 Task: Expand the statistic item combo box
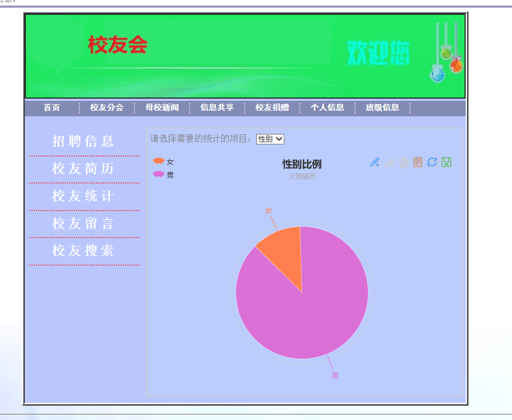click(x=270, y=139)
